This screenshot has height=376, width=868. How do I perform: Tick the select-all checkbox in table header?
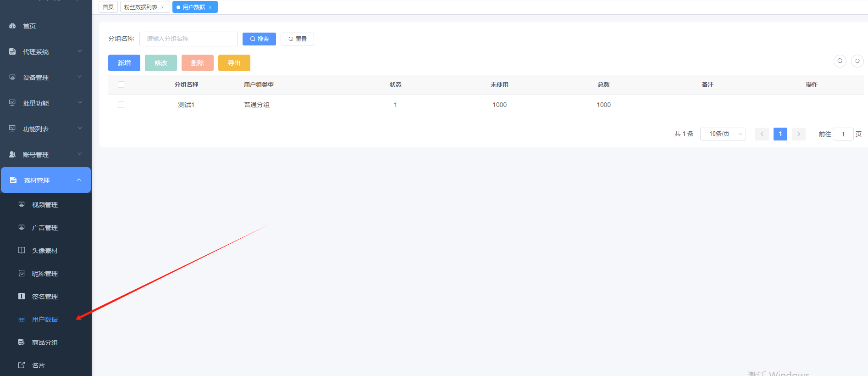point(121,84)
